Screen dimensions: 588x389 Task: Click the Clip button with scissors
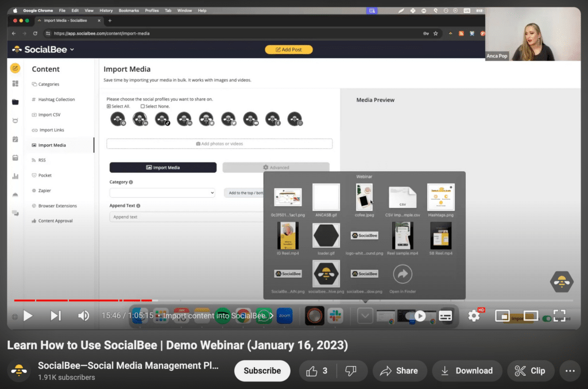click(x=530, y=371)
